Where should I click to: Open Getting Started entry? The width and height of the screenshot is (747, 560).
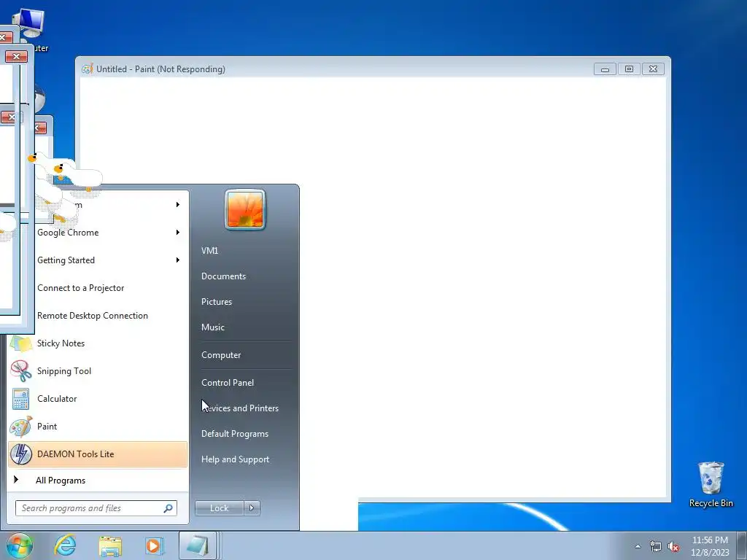click(66, 260)
